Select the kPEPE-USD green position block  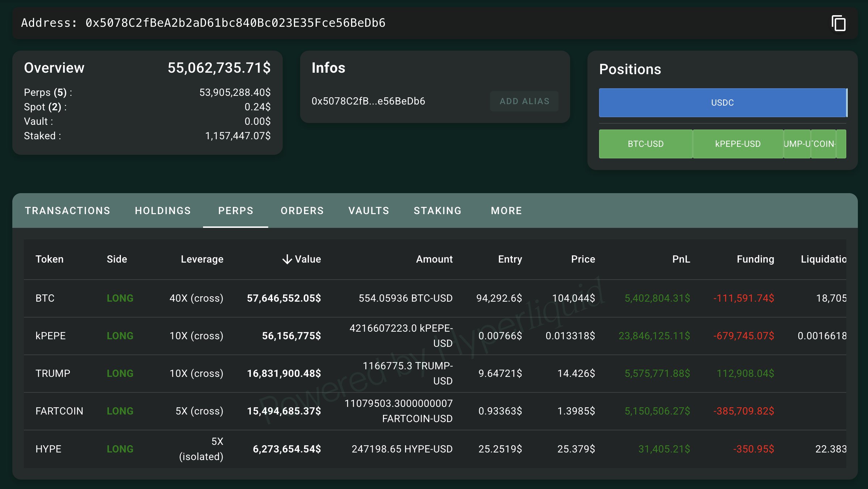738,144
